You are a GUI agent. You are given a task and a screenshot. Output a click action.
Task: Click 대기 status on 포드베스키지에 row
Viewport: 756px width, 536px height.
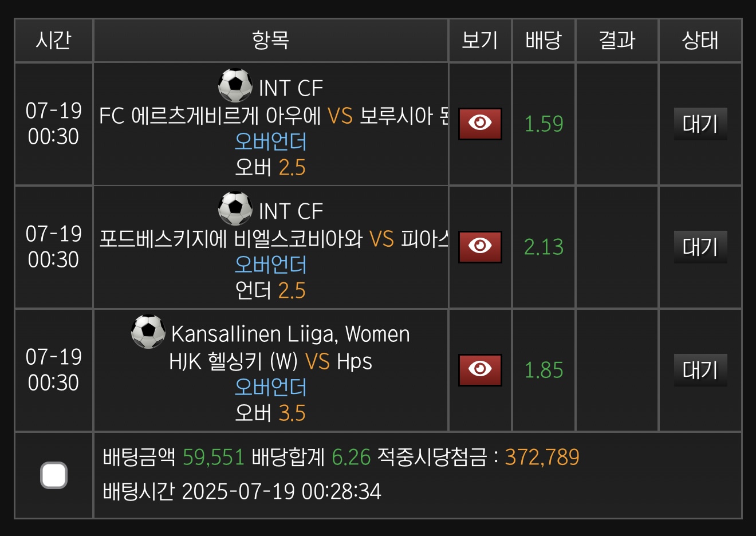click(700, 247)
